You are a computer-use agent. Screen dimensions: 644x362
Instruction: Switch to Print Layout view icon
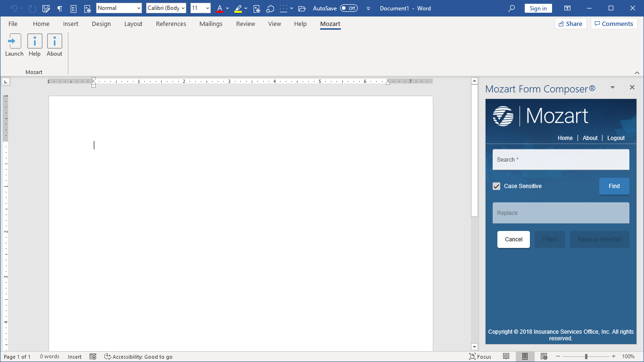525,356
